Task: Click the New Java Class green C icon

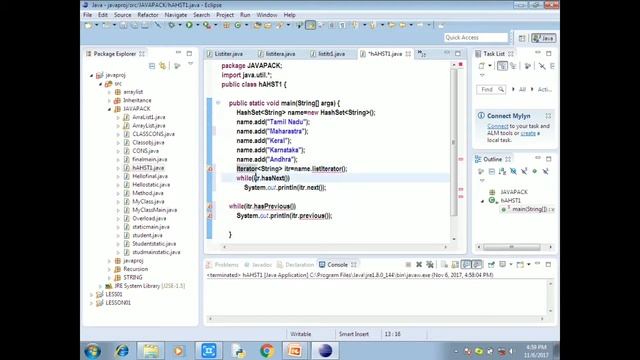Action: 238,25
